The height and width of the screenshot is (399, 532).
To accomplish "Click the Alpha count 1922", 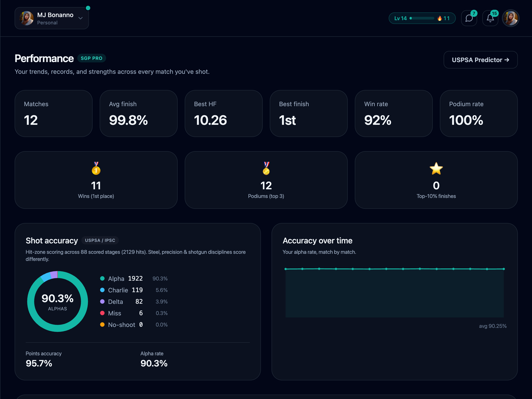I will [x=135, y=278].
